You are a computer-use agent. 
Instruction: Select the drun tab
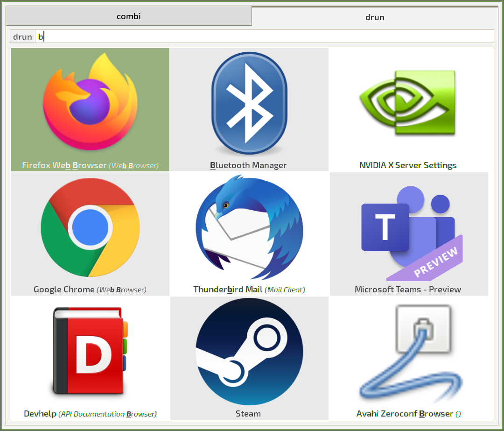pos(375,17)
